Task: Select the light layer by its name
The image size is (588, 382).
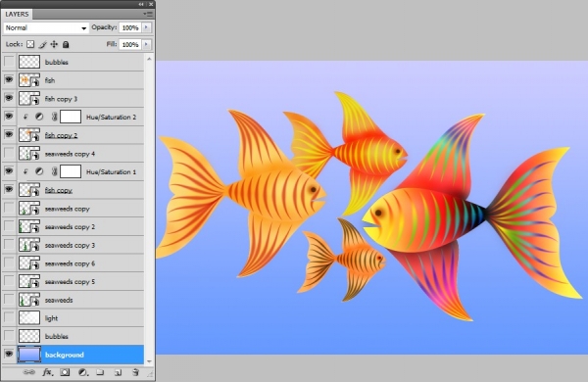Action: [x=51, y=318]
